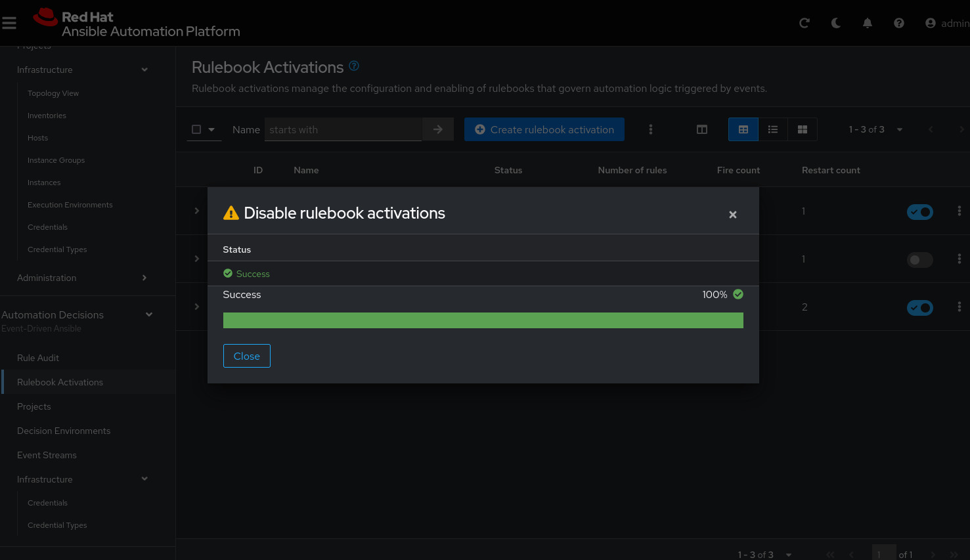Toggle the first row activation switch
Screen dimensions: 970x560
point(920,212)
